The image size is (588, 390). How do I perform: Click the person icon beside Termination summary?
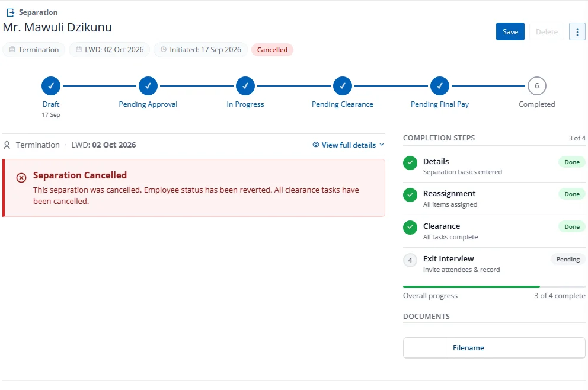click(7, 145)
